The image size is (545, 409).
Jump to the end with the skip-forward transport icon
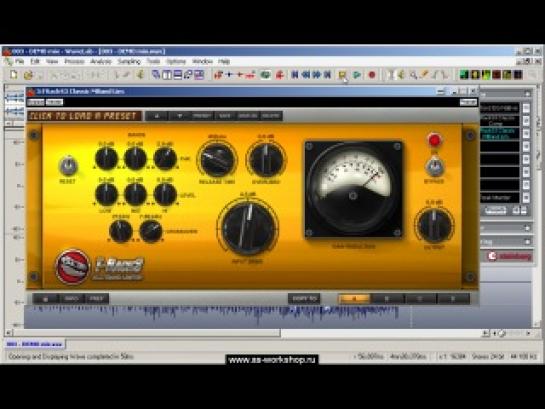point(327,74)
